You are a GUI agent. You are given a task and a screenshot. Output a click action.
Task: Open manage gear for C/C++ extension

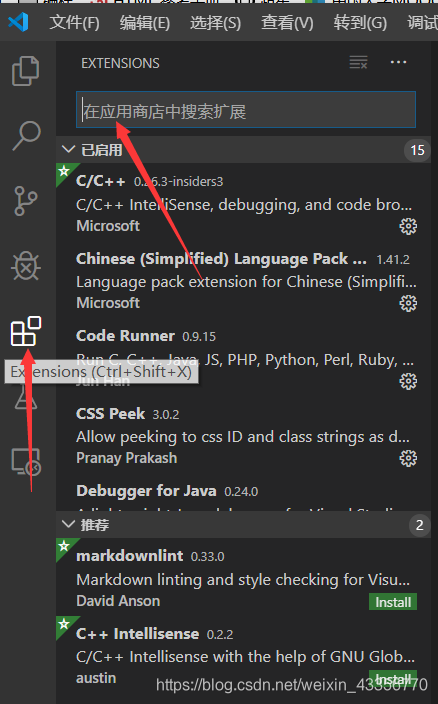(x=408, y=226)
